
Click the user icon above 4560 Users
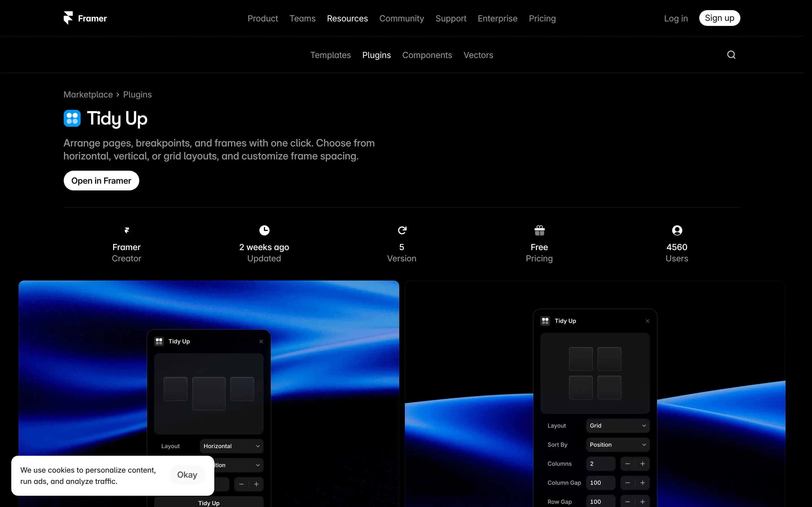coord(676,230)
